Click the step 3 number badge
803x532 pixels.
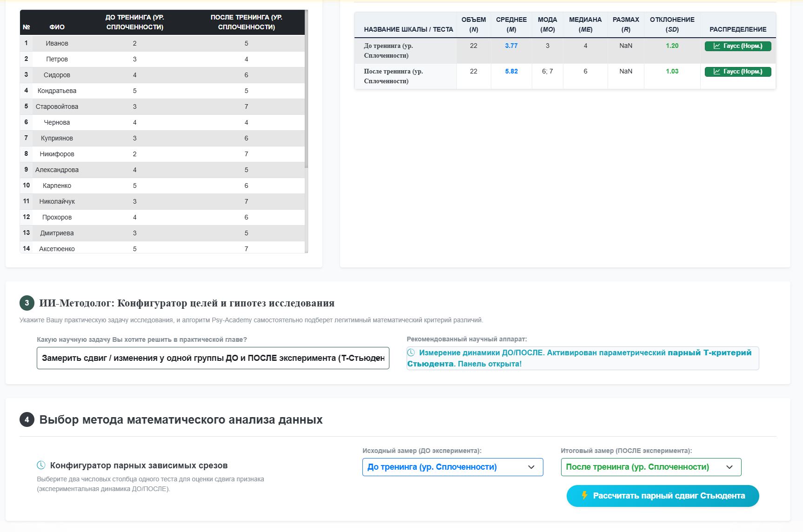27,303
